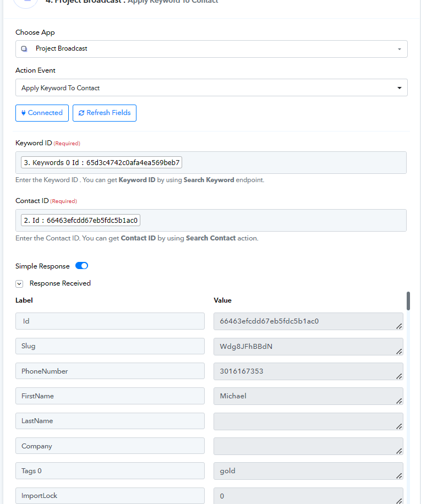Screen dimensions: 421x504
Task: Click the Label column header
Action: pos(24,300)
